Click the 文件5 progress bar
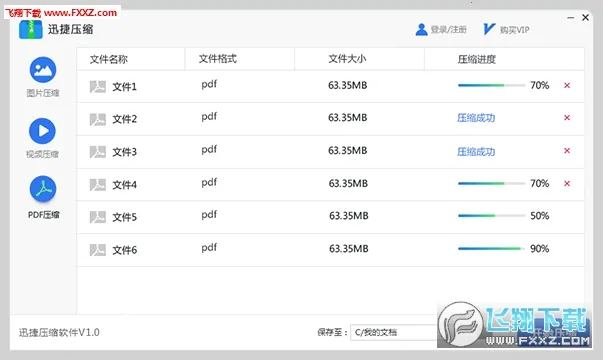 click(x=491, y=216)
